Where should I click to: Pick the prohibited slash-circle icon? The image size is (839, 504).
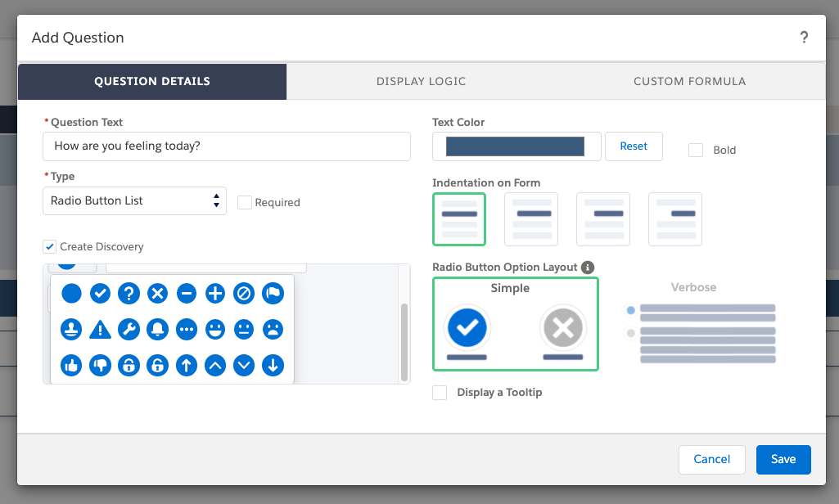point(244,293)
